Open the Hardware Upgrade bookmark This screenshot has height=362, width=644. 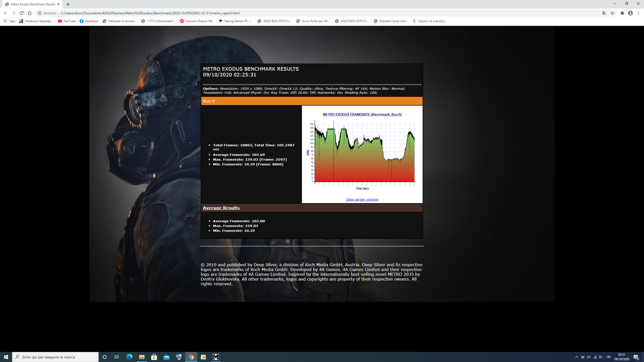click(x=36, y=21)
